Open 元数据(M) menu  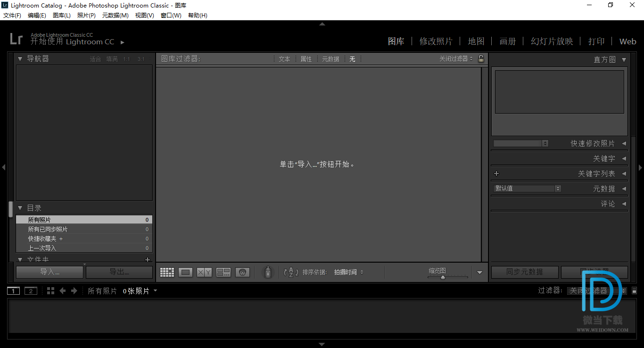point(115,16)
